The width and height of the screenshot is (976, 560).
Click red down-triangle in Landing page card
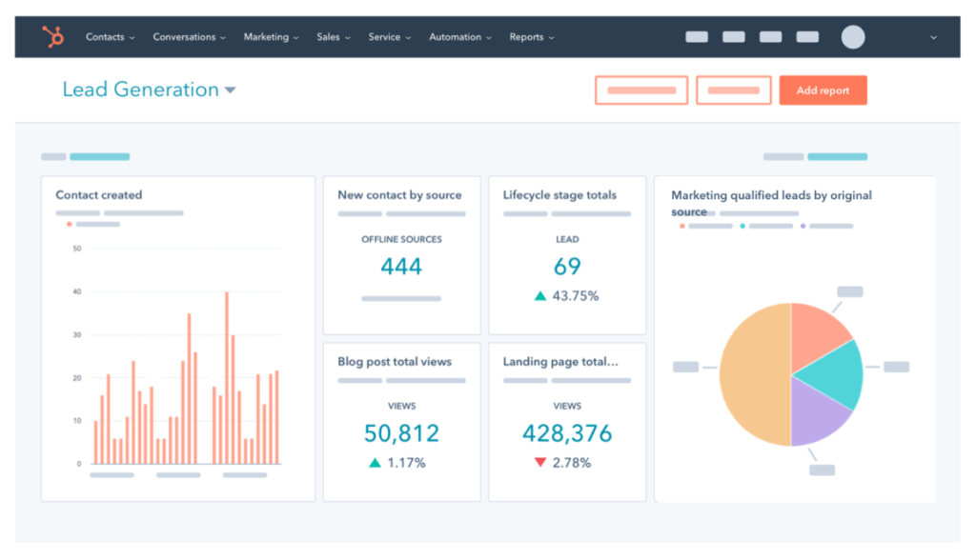tap(540, 463)
